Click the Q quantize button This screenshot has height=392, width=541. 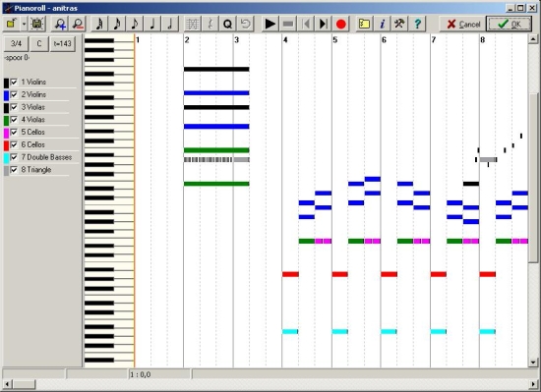click(228, 24)
